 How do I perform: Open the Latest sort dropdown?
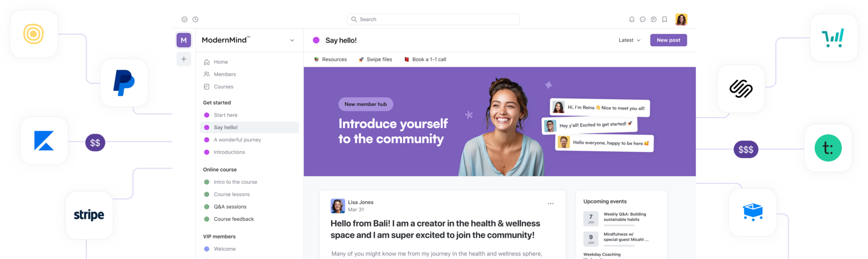click(629, 40)
